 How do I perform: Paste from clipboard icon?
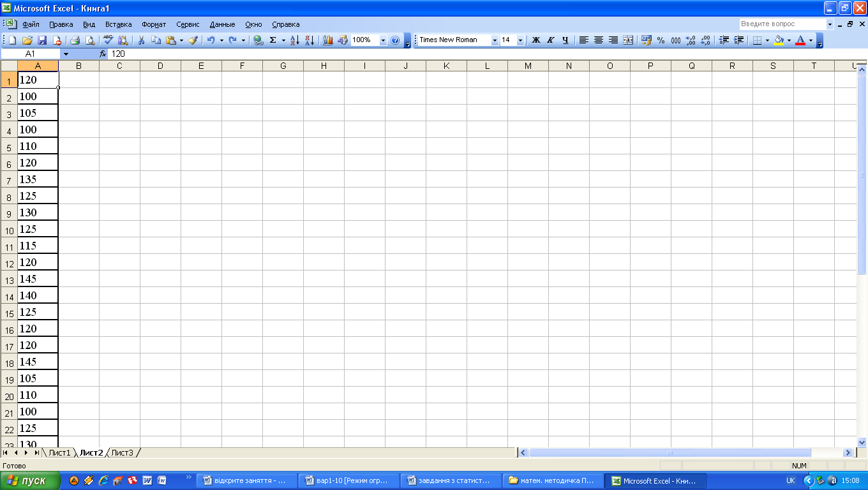click(170, 40)
